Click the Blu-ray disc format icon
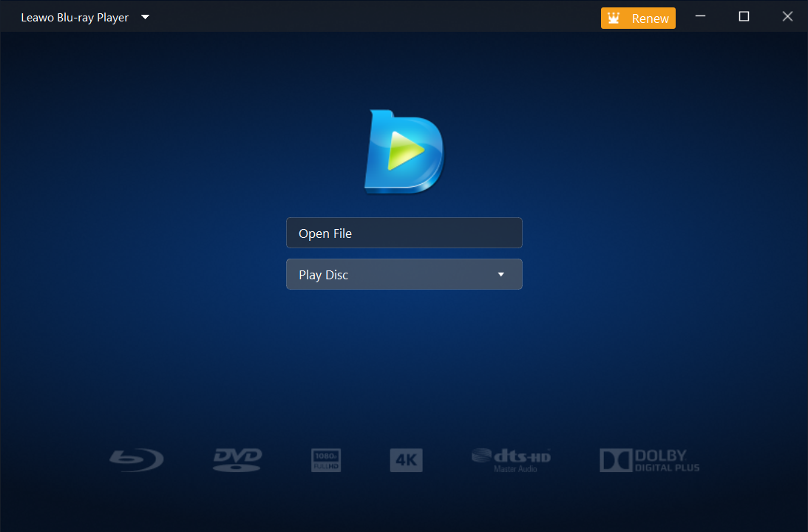The height and width of the screenshot is (532, 808). [136, 460]
